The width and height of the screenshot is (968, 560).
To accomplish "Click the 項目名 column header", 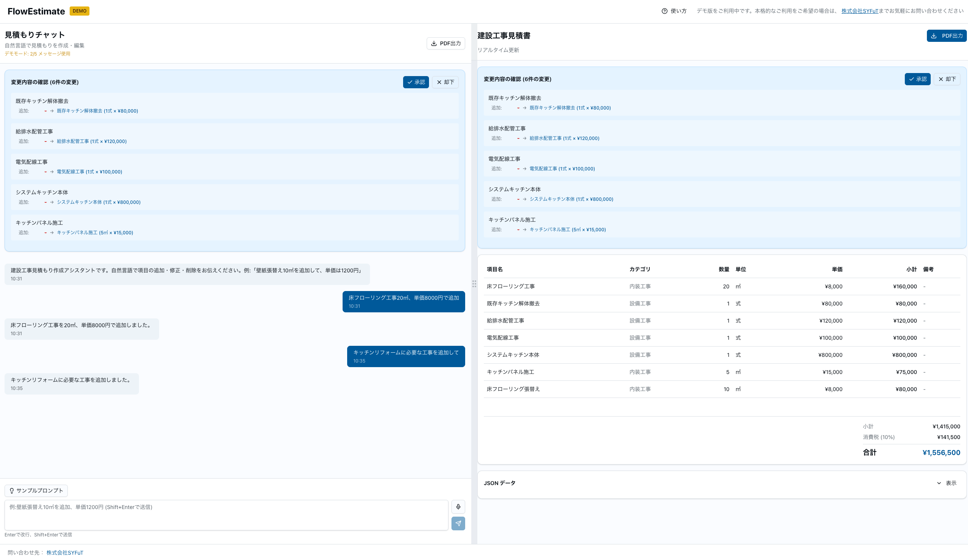I will point(494,269).
